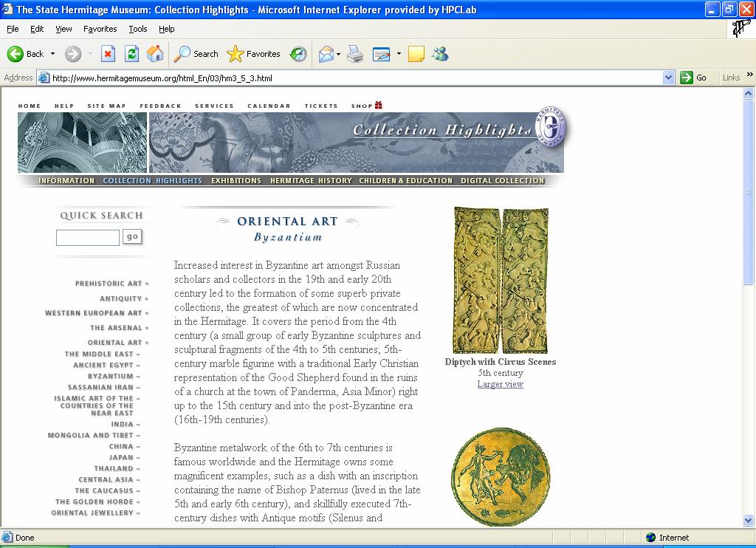The width and height of the screenshot is (756, 548).
Task: Click the Quick Search go button
Action: click(x=133, y=237)
